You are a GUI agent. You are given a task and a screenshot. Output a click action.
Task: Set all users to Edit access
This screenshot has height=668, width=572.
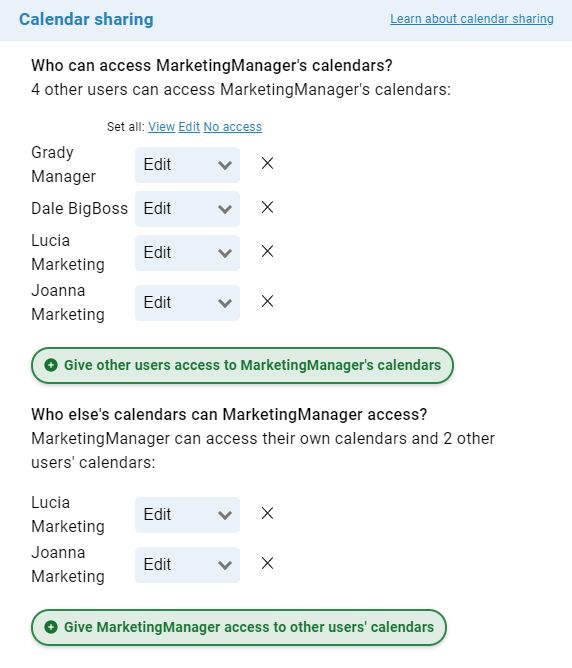189,127
